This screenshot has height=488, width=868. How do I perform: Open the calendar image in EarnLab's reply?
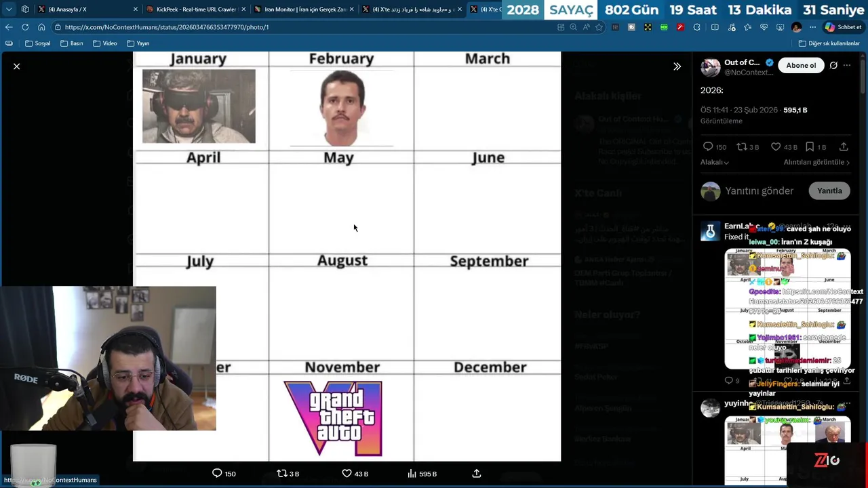[x=787, y=308]
